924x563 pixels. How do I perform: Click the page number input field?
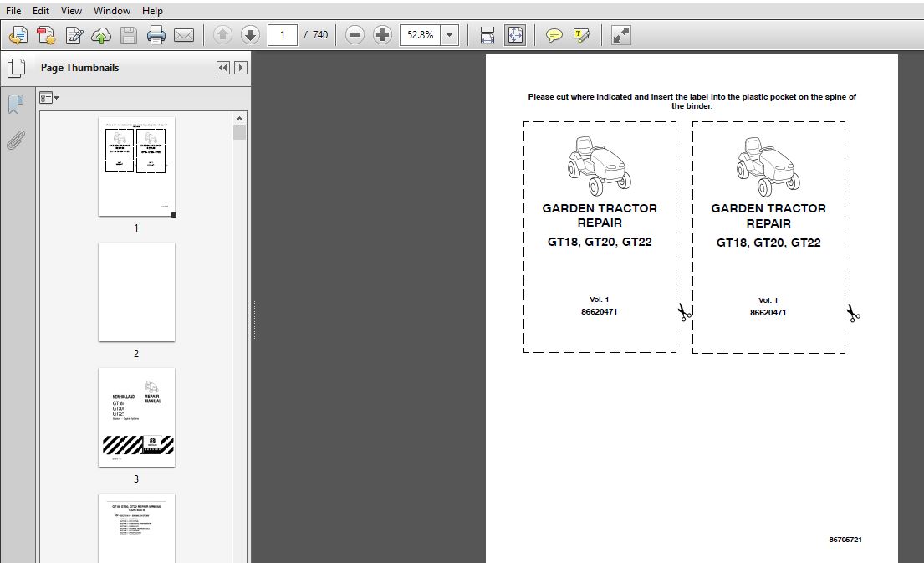[283, 35]
